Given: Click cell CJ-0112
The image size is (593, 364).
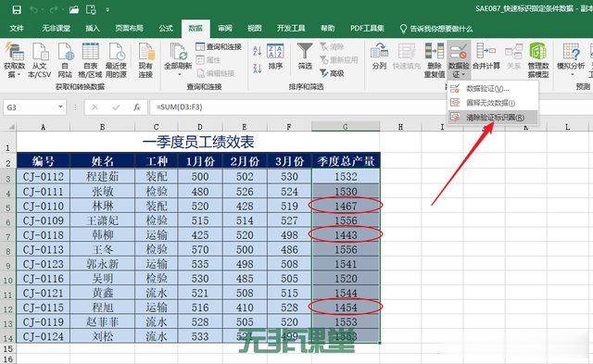Looking at the screenshot, I should pos(44,177).
